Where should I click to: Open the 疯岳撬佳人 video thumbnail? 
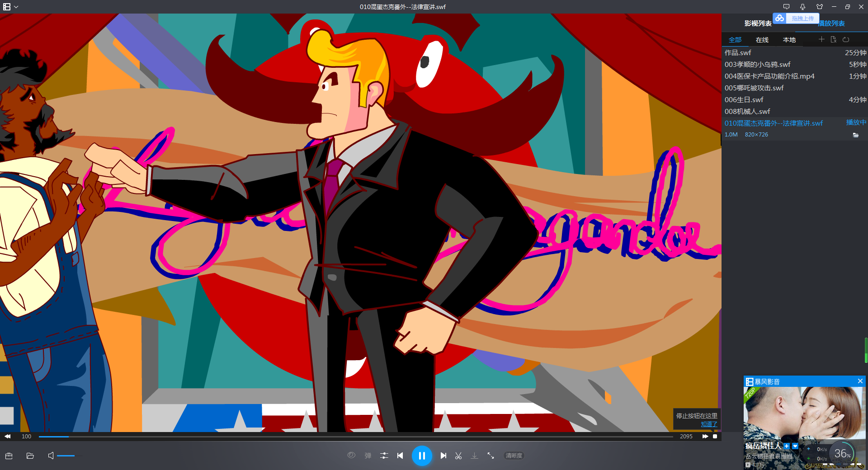pos(805,414)
